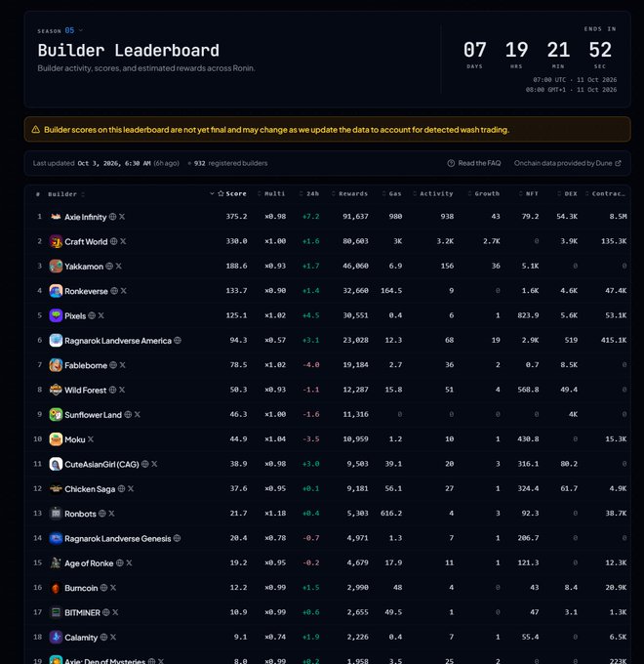Click the wash trading warning triangle icon
This screenshot has height=664, width=644.
[35, 129]
